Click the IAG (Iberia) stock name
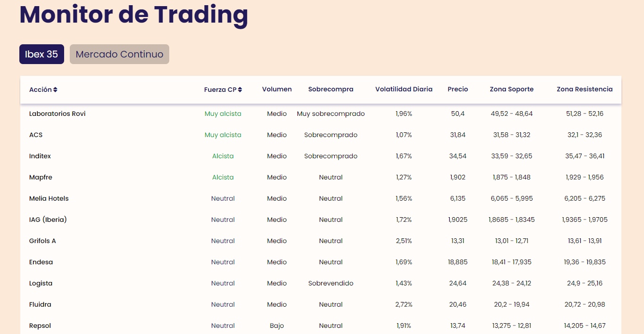This screenshot has height=334, width=644. tap(48, 220)
